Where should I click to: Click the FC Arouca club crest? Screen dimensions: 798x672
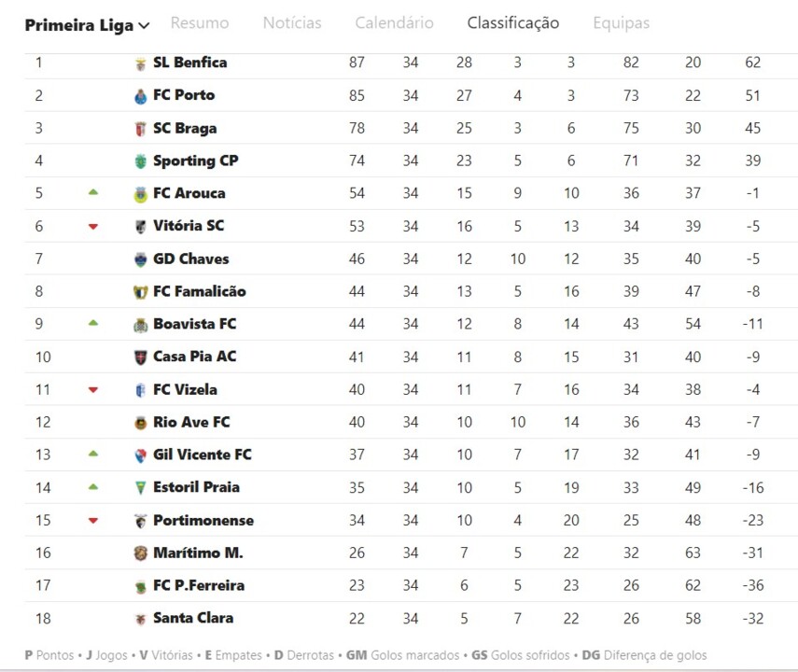[141, 194]
